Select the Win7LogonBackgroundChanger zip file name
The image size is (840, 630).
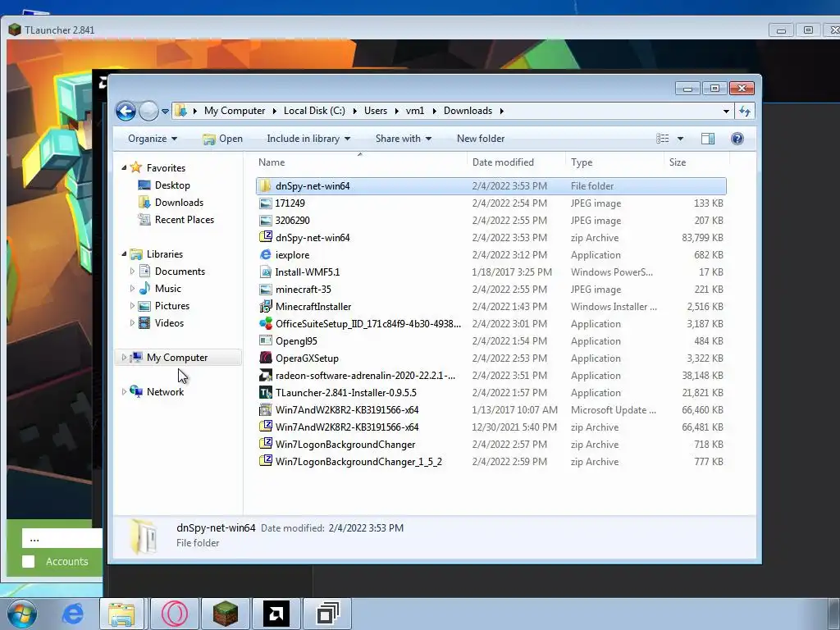click(x=345, y=444)
